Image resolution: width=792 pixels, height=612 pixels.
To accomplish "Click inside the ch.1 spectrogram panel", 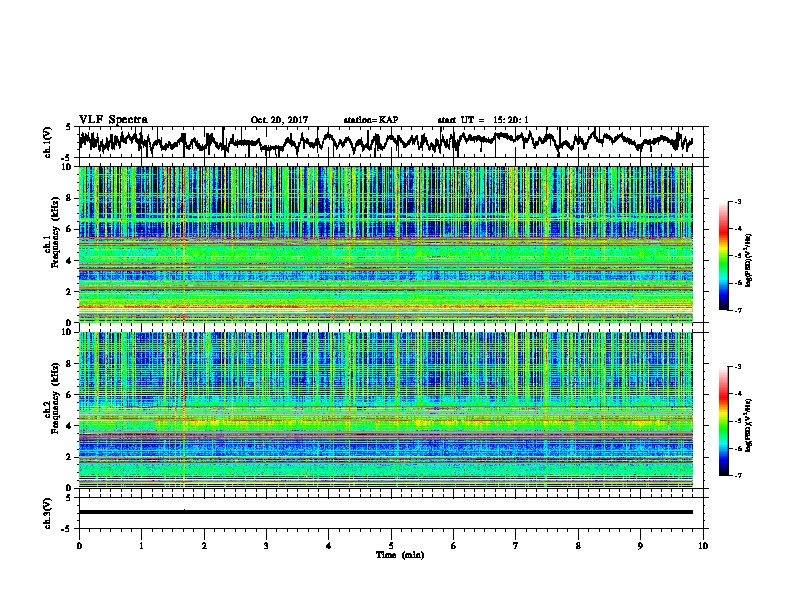I will [x=386, y=244].
